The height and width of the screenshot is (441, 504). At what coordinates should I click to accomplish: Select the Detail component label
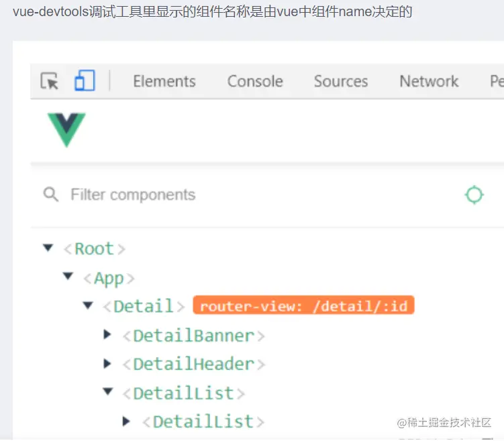pyautogui.click(x=144, y=306)
